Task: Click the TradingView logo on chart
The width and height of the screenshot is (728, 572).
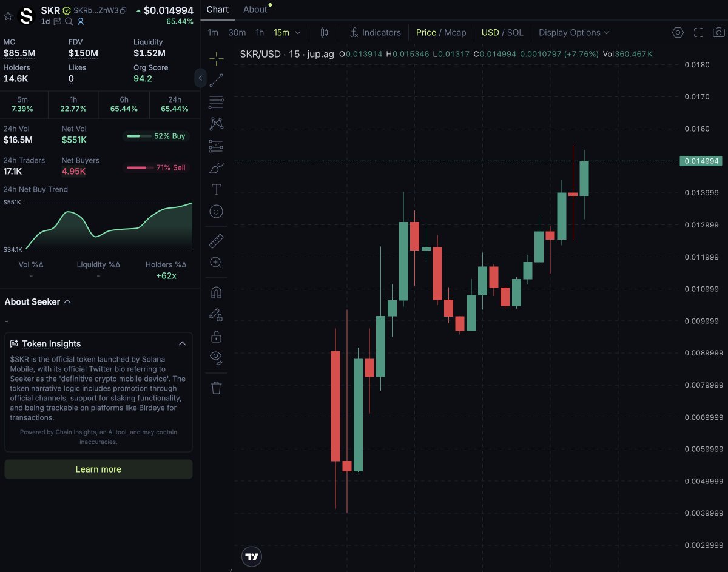Action: [251, 556]
